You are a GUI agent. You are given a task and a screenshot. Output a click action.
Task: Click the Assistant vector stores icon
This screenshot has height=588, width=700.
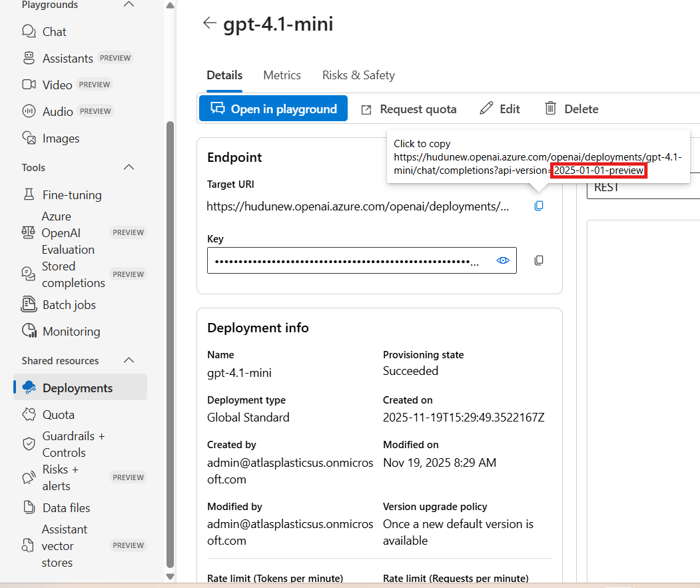28,545
